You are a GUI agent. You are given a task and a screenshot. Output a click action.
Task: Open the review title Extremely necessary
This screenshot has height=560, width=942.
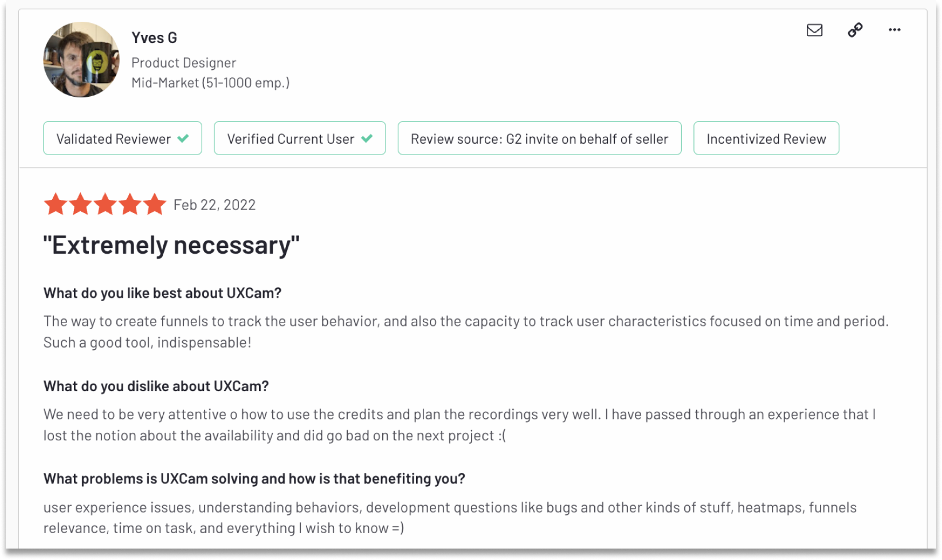(171, 244)
